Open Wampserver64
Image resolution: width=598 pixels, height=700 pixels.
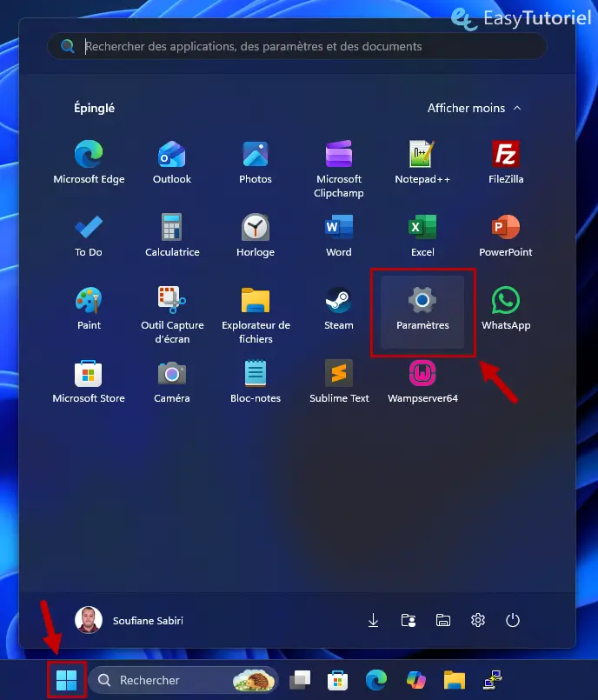tap(422, 382)
